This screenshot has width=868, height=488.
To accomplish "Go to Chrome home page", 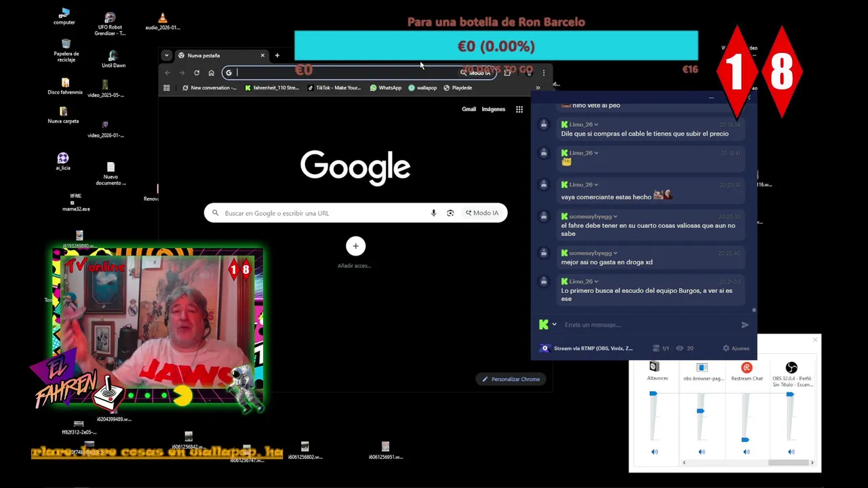I will [212, 73].
